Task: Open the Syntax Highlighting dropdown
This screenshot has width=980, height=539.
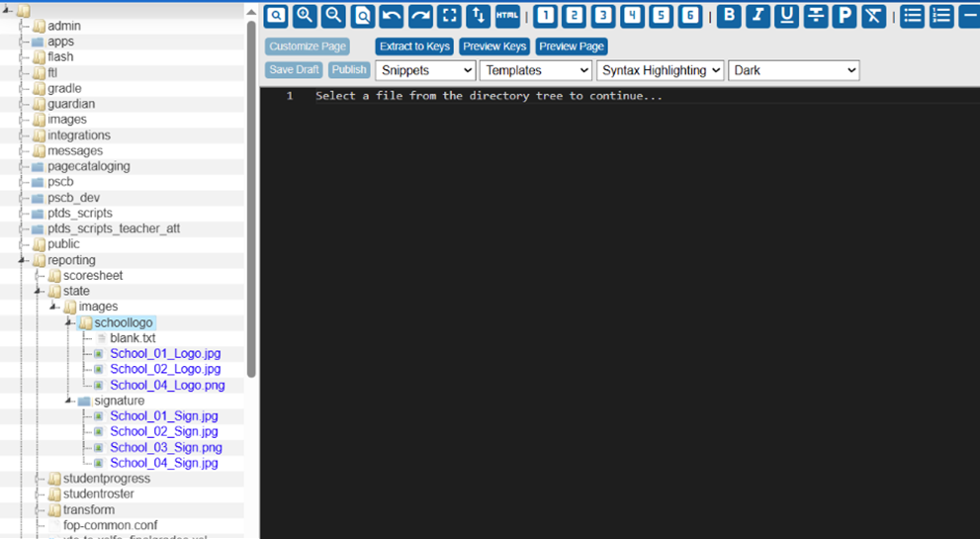Action: pyautogui.click(x=660, y=70)
